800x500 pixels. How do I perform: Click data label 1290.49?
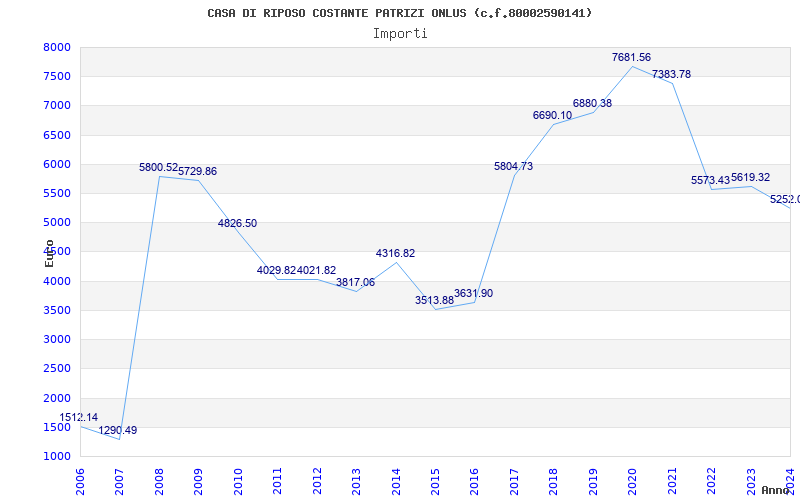click(x=118, y=431)
